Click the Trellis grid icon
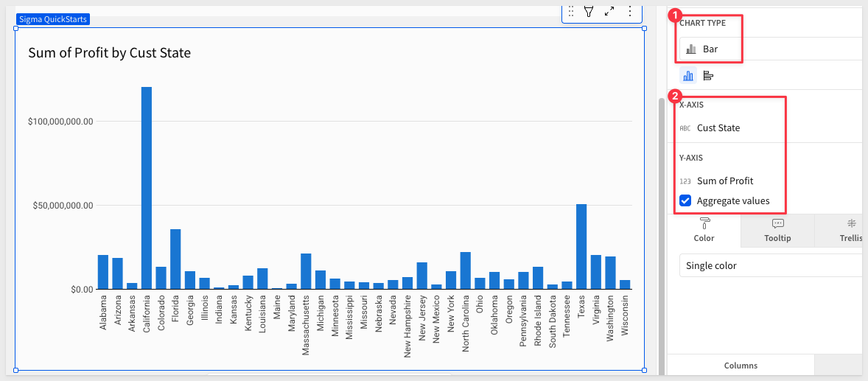Image resolution: width=868 pixels, height=381 pixels. 851,223
